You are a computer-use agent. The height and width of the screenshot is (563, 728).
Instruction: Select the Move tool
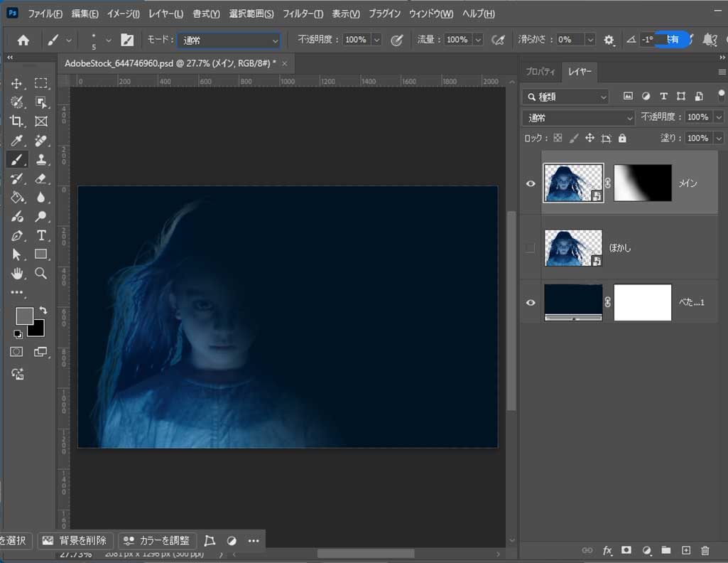(17, 84)
